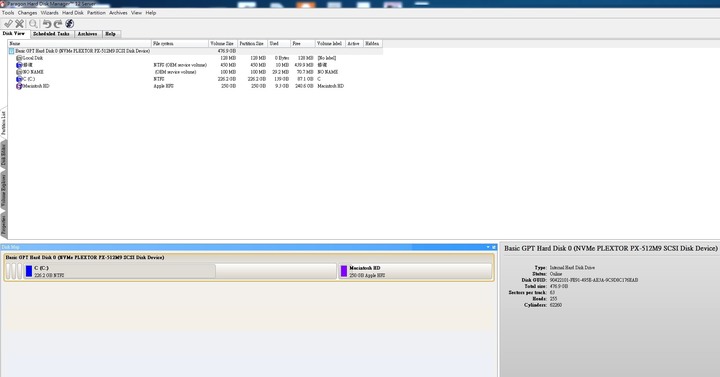Click the Macintosh HD volume icon in list

pyautogui.click(x=19, y=86)
